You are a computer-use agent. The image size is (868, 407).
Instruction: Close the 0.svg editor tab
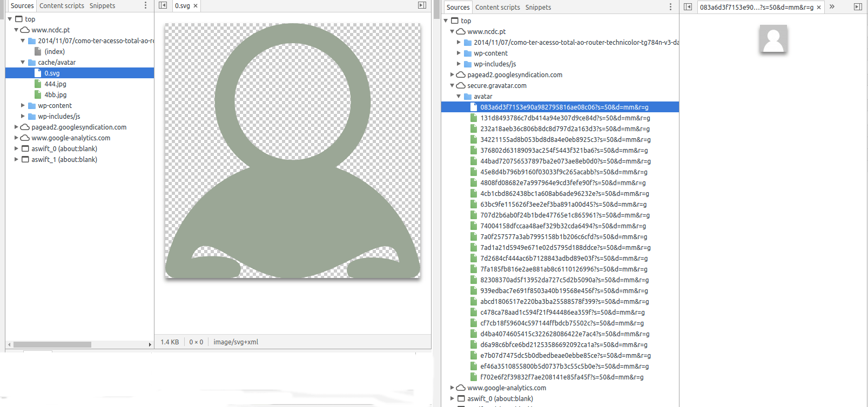click(x=196, y=6)
